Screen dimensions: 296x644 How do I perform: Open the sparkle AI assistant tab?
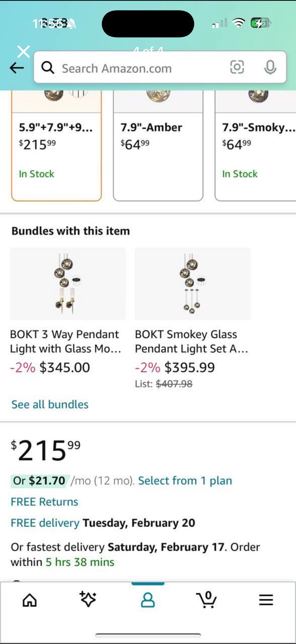pyautogui.click(x=88, y=600)
